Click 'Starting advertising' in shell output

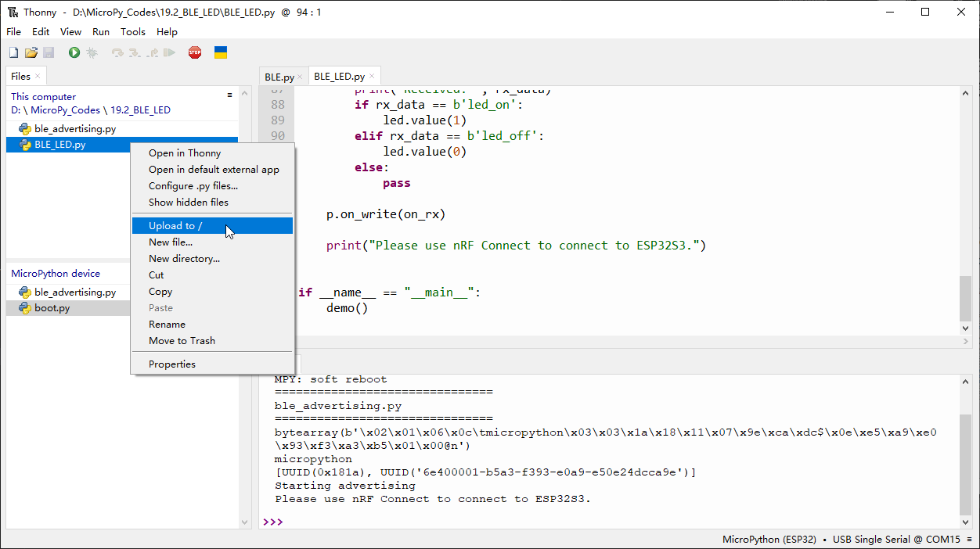(345, 486)
